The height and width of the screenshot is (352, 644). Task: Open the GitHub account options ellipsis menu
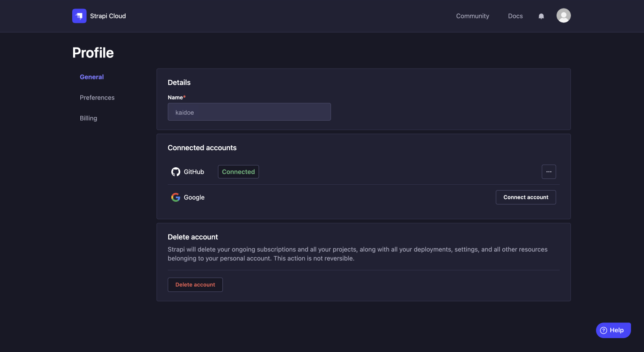548,171
